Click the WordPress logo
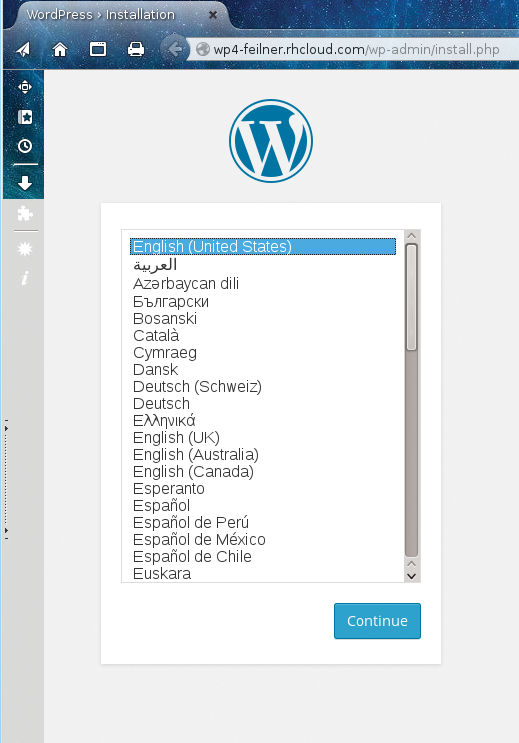The image size is (519, 743). click(271, 141)
